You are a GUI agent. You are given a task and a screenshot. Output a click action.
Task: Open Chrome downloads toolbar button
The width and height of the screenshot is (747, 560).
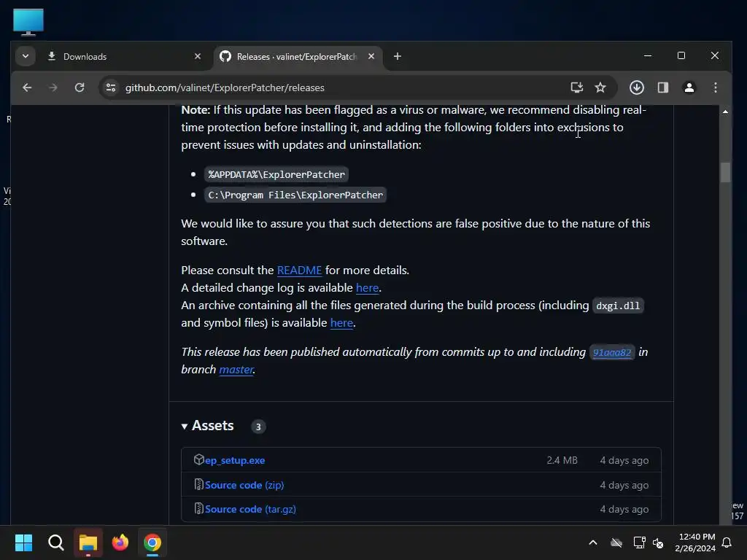[x=637, y=87]
